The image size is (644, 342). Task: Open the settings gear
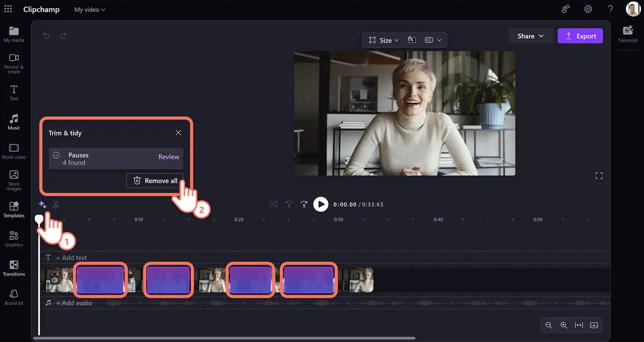[588, 9]
